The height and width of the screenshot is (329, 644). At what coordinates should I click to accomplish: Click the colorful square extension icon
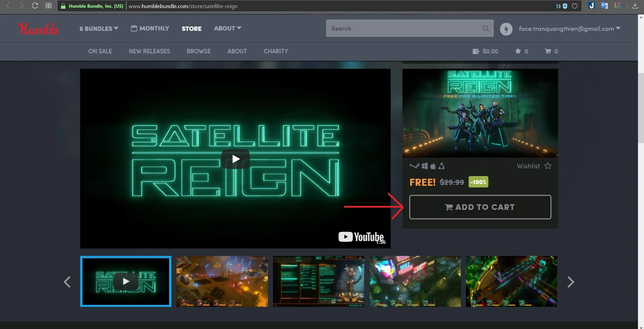click(x=618, y=6)
